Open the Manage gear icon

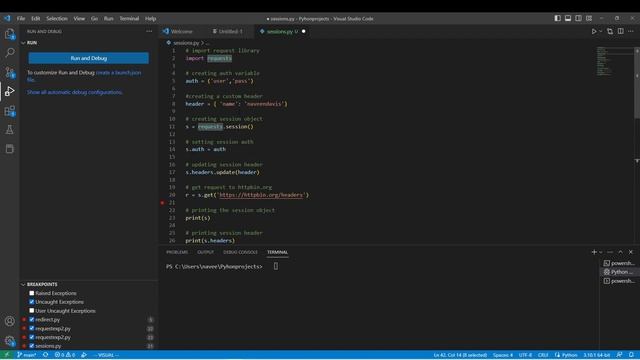[9, 341]
